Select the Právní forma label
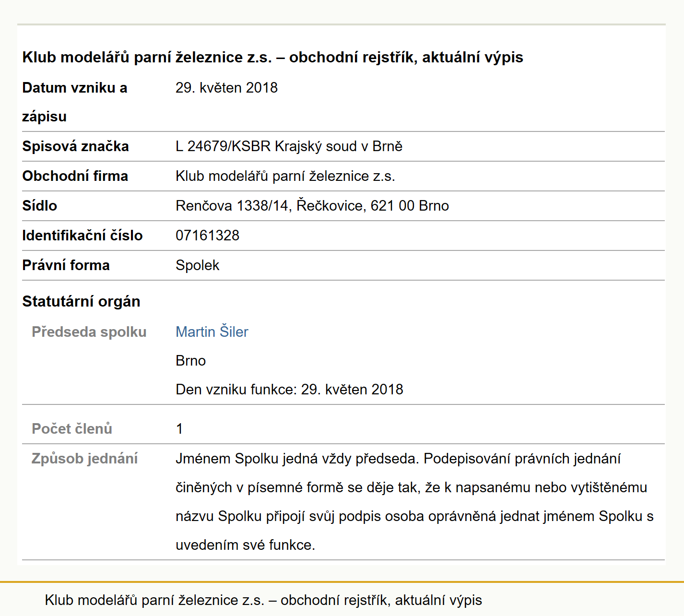Screen dimensions: 684x616 click(x=66, y=265)
